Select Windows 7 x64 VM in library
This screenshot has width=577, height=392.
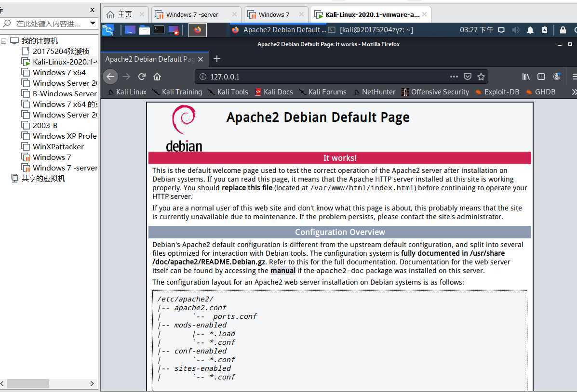[54, 72]
